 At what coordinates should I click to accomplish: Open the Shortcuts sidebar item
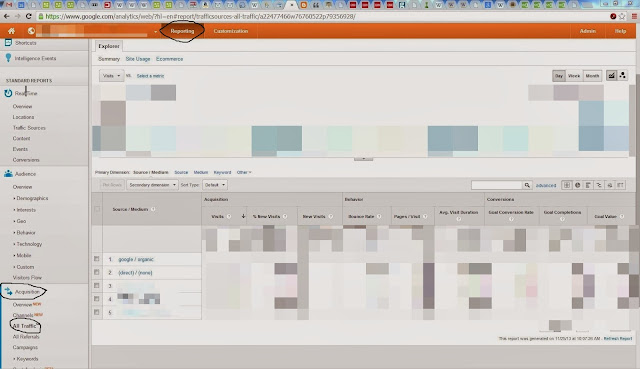[x=25, y=43]
